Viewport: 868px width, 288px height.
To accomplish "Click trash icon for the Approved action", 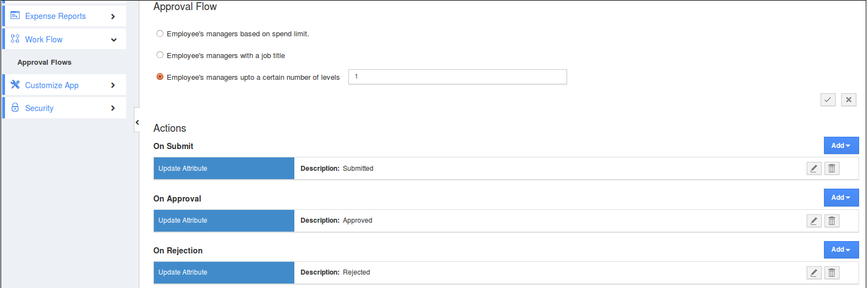I will pyautogui.click(x=832, y=221).
